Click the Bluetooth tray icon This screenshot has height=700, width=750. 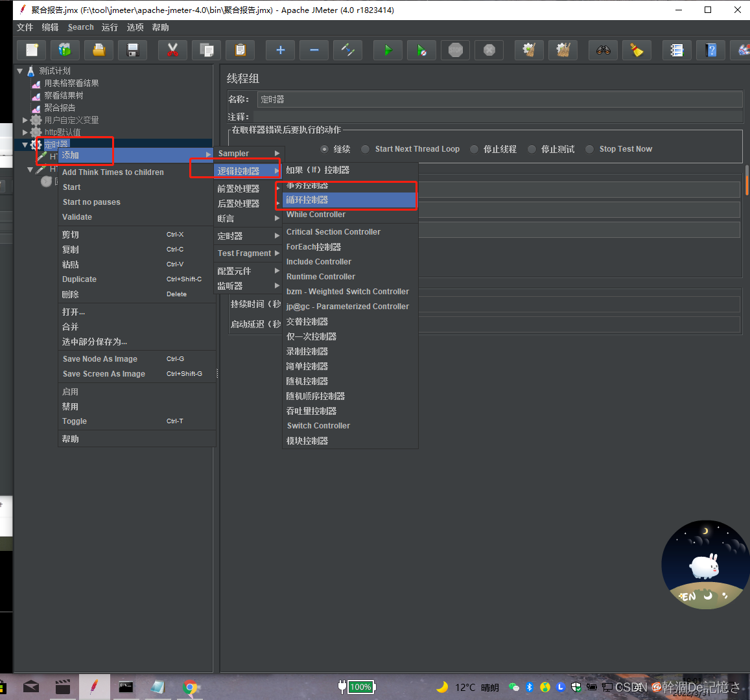tap(530, 687)
